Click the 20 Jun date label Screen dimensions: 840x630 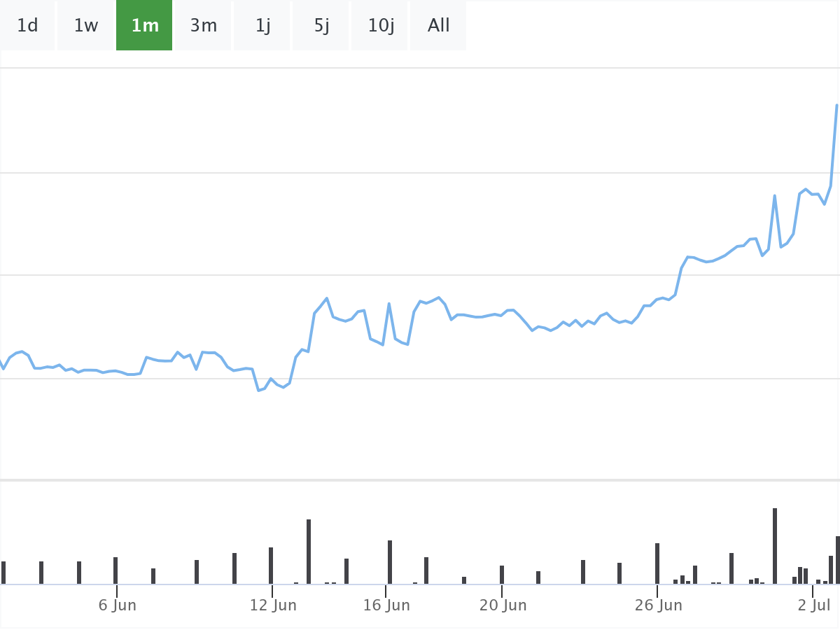[x=503, y=605]
